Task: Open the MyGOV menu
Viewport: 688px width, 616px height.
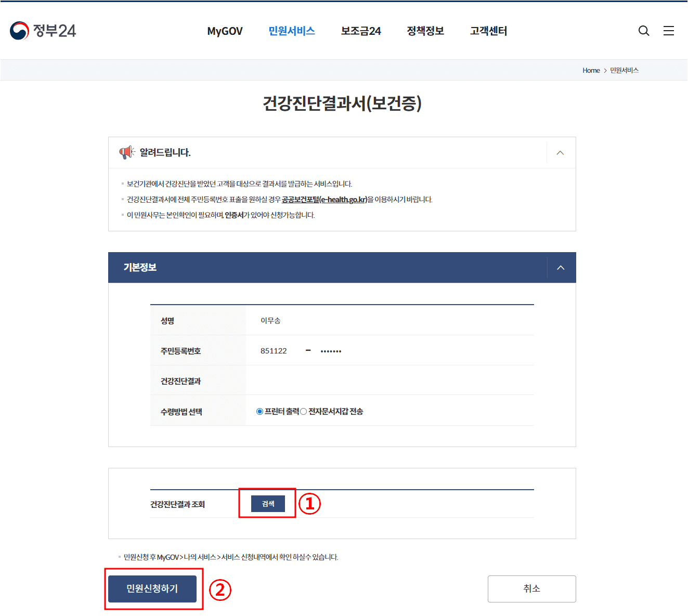Action: click(225, 31)
